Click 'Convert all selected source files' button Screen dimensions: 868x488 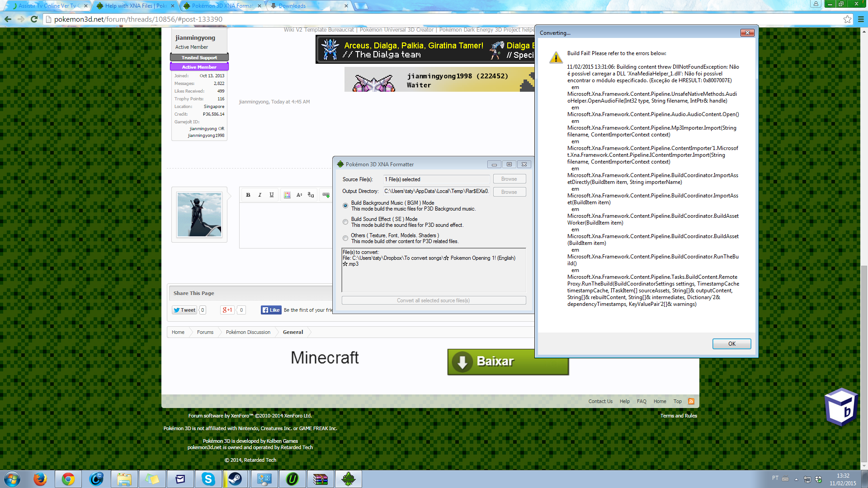[x=434, y=300]
